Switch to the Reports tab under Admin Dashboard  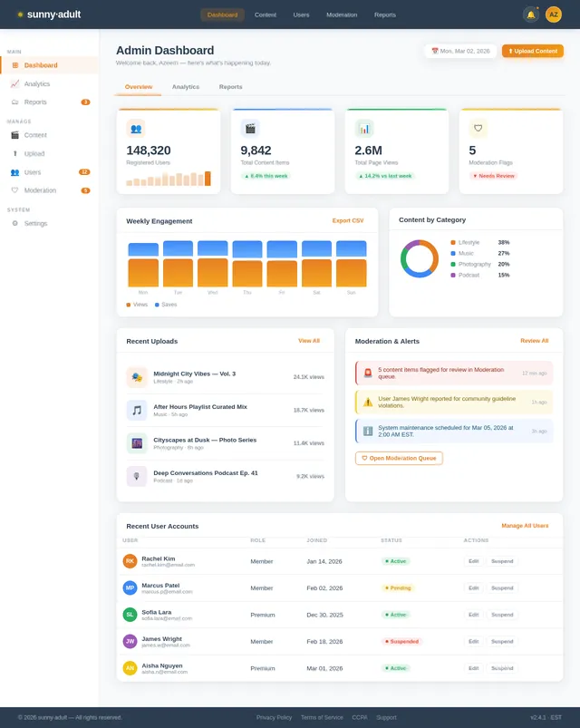click(230, 87)
